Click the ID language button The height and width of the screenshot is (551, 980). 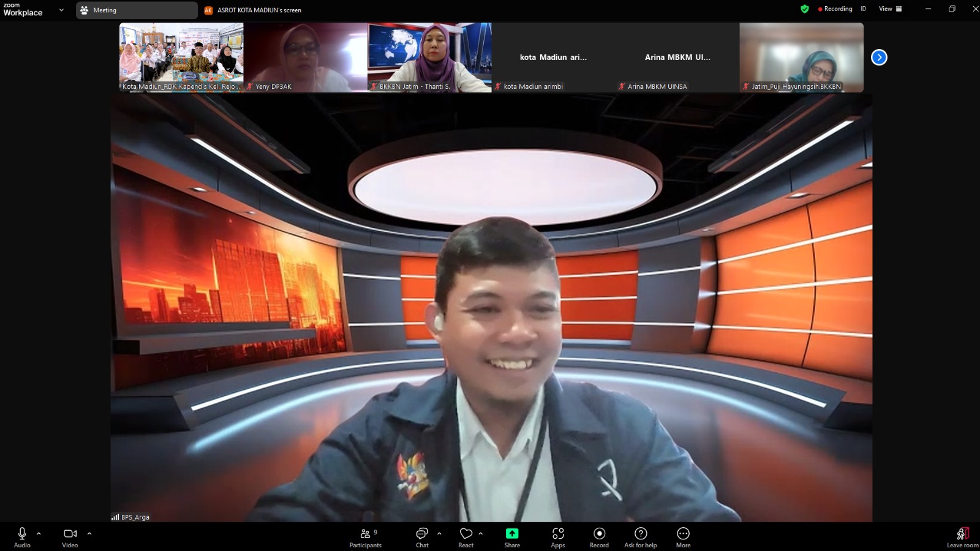(864, 9)
